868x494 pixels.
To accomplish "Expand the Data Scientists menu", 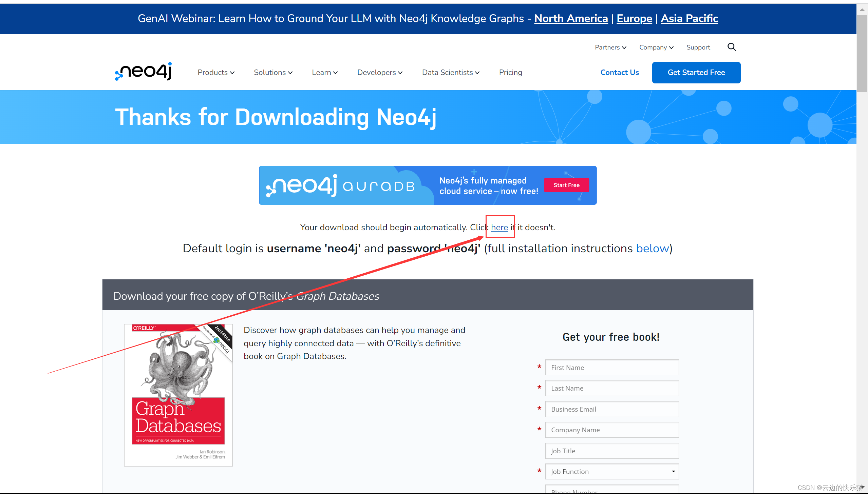I will [x=451, y=73].
